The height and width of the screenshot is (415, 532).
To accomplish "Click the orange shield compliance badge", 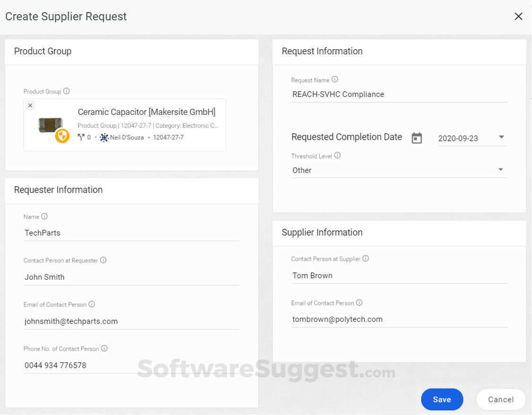I will [x=62, y=136].
